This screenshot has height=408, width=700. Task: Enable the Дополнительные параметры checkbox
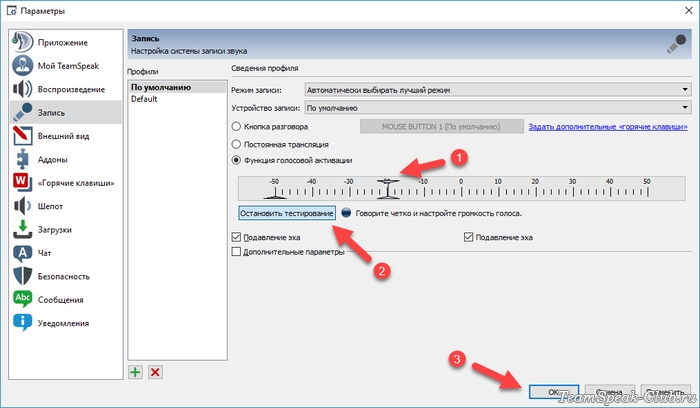[x=236, y=252]
